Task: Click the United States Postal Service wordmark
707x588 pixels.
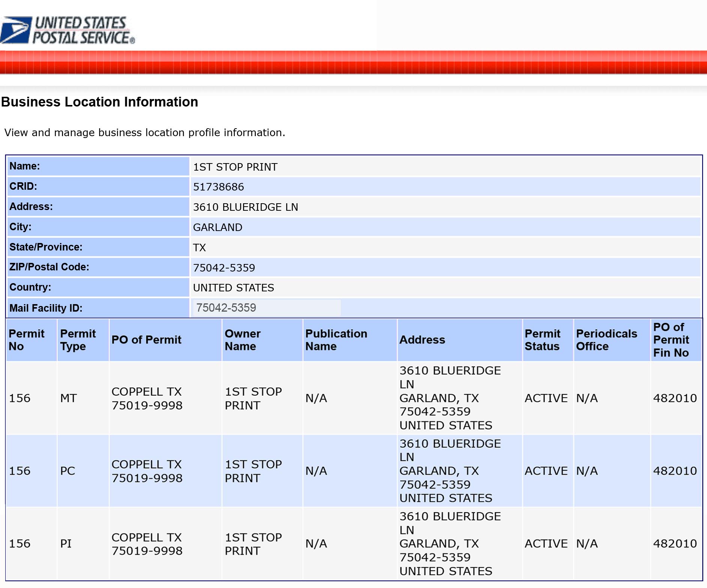Action: tap(83, 30)
